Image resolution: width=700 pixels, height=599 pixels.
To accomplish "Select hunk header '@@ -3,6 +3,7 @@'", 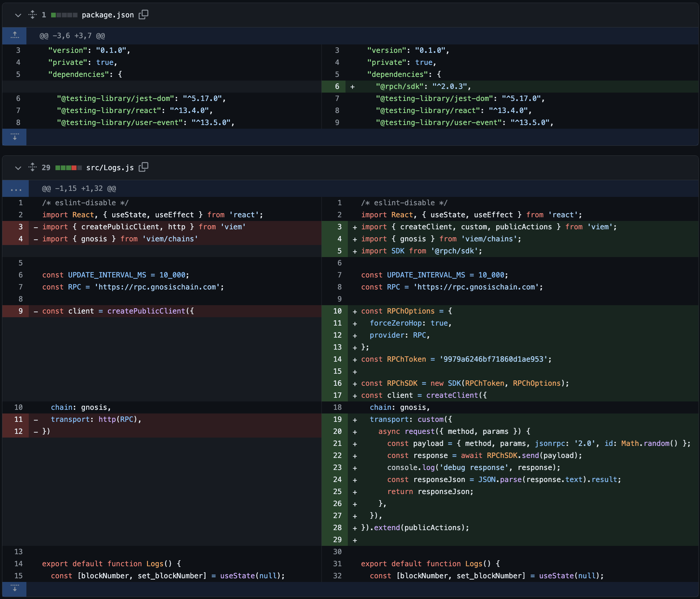I will [x=72, y=35].
